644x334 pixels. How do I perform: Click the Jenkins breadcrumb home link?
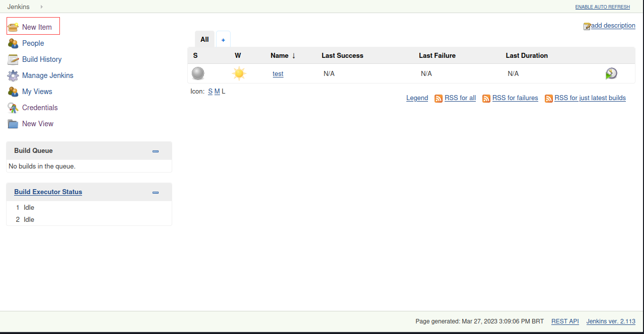pyautogui.click(x=18, y=7)
